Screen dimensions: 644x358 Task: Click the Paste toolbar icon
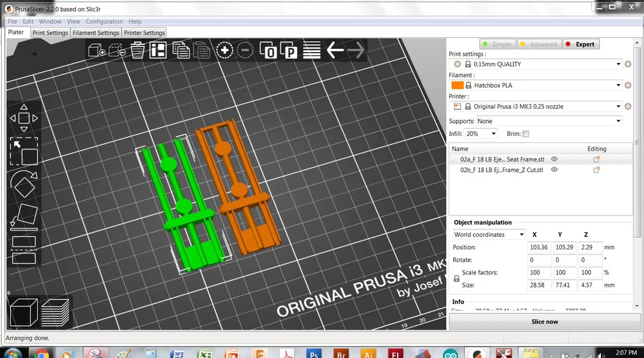pyautogui.click(x=202, y=50)
